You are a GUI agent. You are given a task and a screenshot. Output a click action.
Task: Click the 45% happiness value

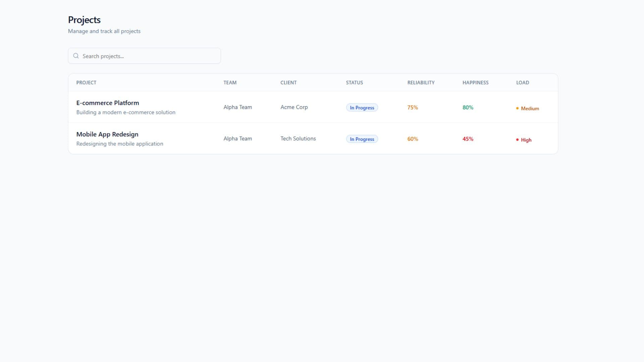click(468, 139)
